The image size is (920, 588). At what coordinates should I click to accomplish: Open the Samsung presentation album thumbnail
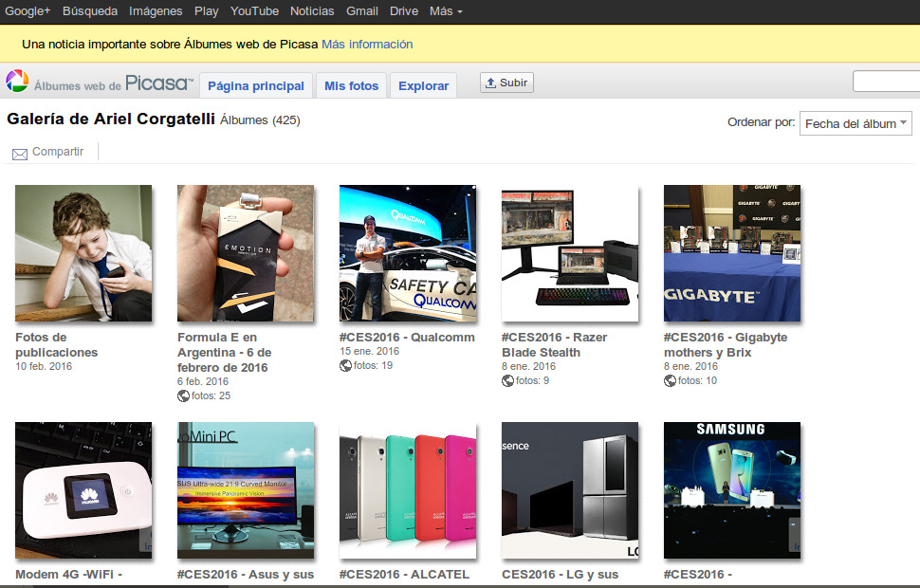[731, 490]
